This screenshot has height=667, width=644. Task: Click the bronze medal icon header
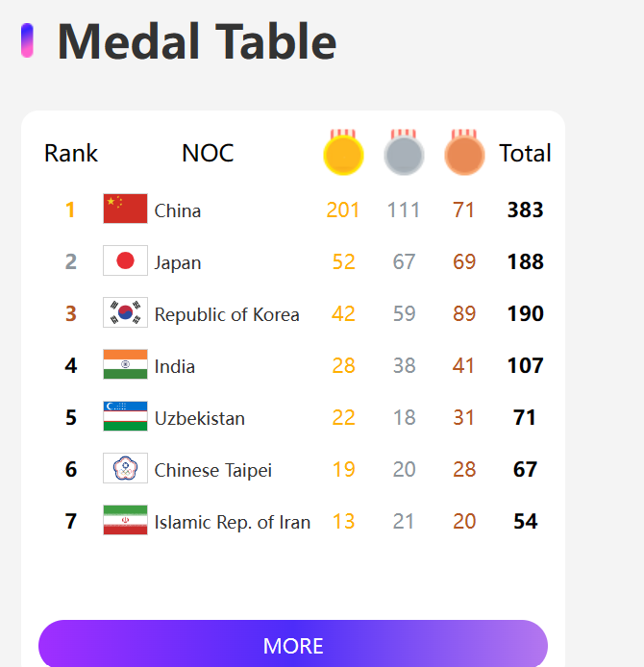tap(464, 154)
